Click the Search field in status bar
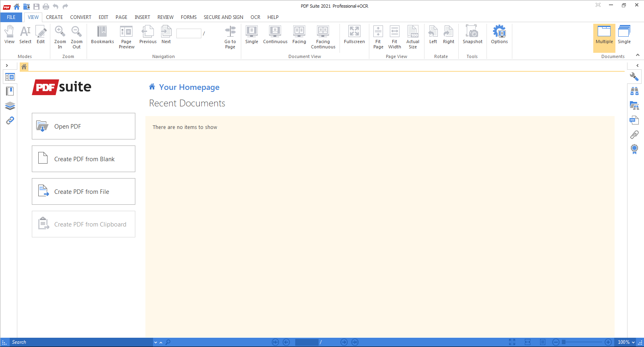The image size is (644, 347). 81,342
